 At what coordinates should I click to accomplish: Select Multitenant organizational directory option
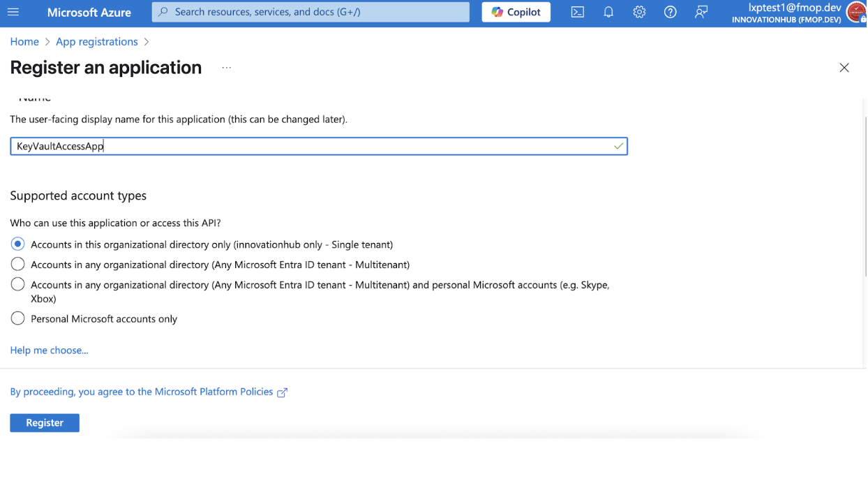tap(17, 264)
